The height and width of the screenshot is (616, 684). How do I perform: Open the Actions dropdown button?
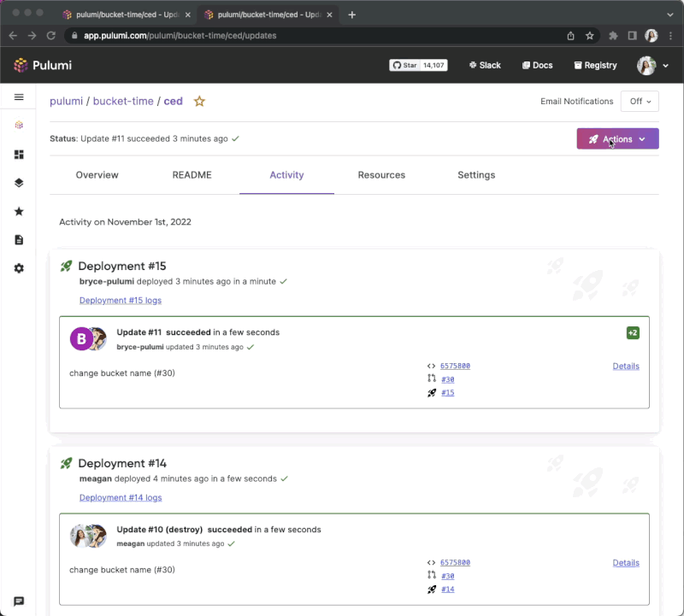point(617,139)
